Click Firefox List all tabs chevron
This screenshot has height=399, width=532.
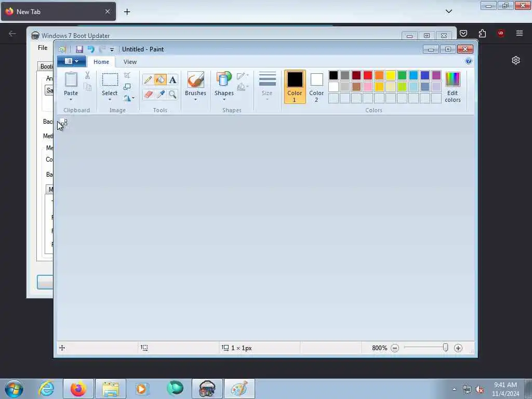click(x=448, y=11)
